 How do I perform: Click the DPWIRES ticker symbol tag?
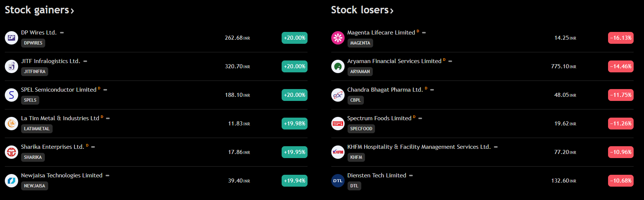click(33, 43)
